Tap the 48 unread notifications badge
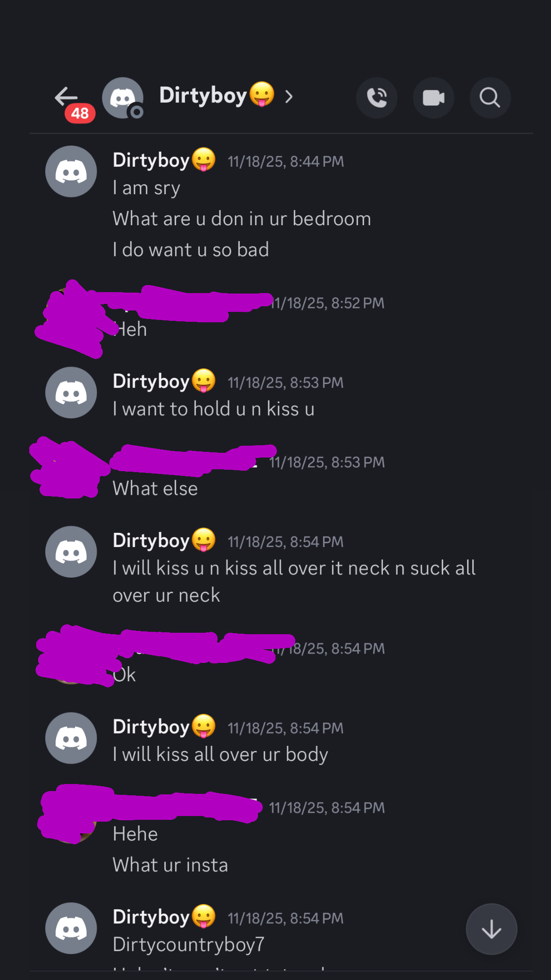Screen dimensions: 551x980 point(80,114)
